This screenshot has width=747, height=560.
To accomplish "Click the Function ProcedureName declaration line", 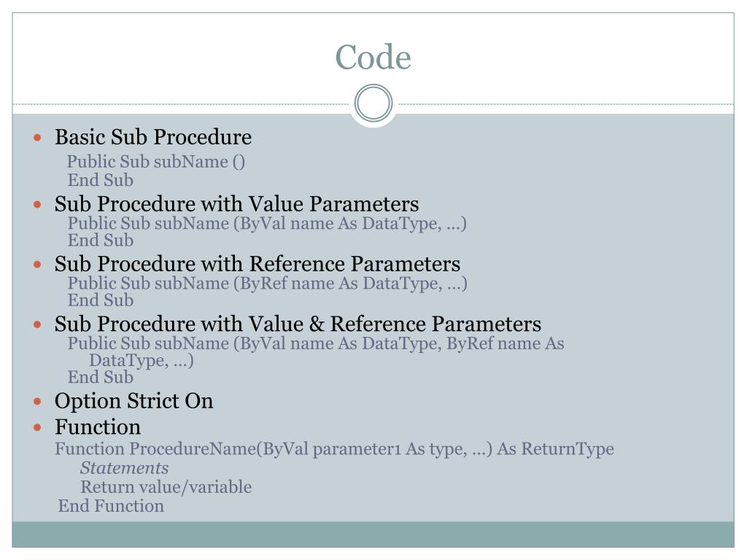I will pyautogui.click(x=334, y=449).
